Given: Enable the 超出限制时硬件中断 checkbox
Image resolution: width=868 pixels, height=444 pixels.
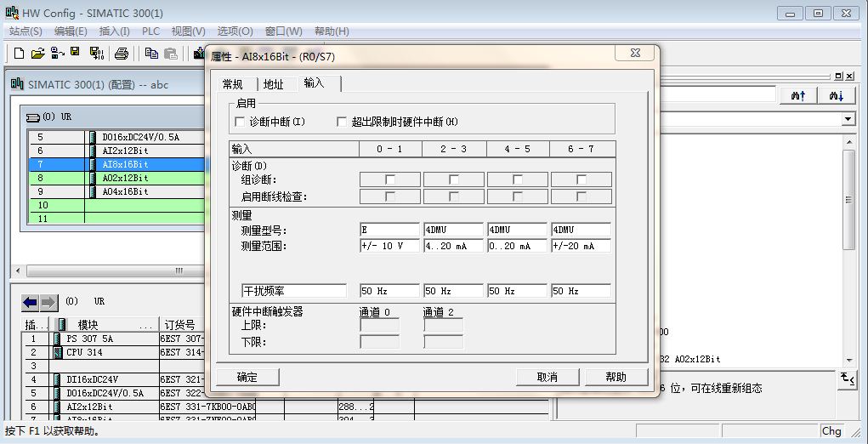Looking at the screenshot, I should pyautogui.click(x=342, y=122).
